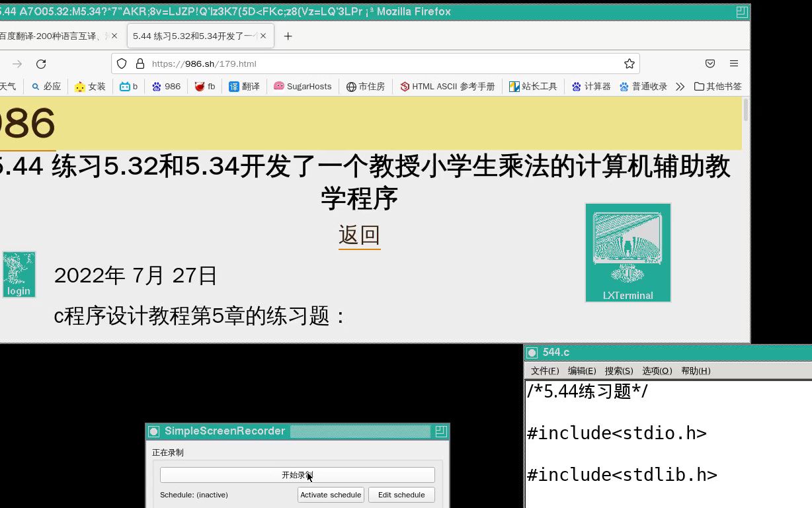This screenshot has height=508, width=812.
Task: Open the 其他书签 bookmarks folder
Action: tap(718, 86)
